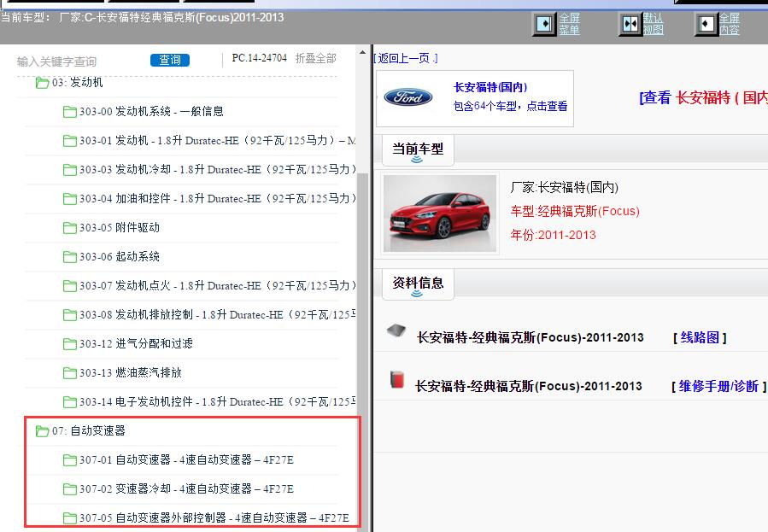
Task: Select 303-08 发动机排放控制 row text
Action: 218,314
